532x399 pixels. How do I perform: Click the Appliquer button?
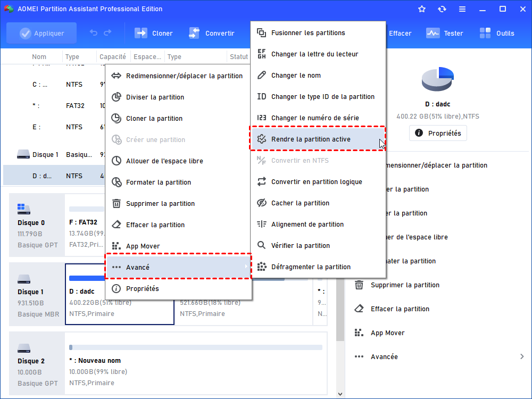41,33
